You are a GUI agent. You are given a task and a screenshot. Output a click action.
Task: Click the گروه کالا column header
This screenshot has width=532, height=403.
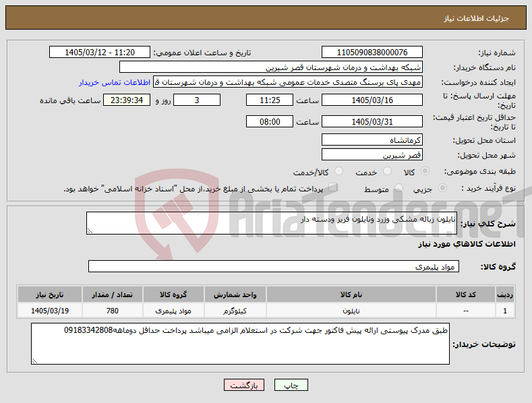point(173,294)
